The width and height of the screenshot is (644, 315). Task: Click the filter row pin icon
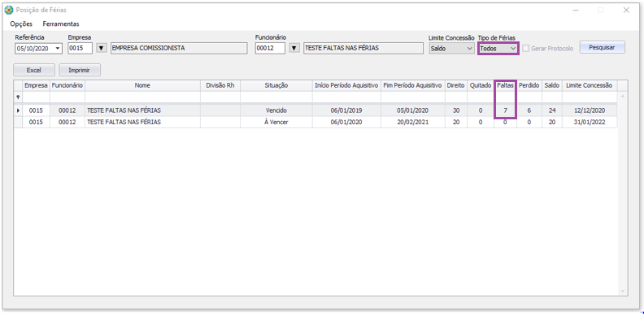18,97
